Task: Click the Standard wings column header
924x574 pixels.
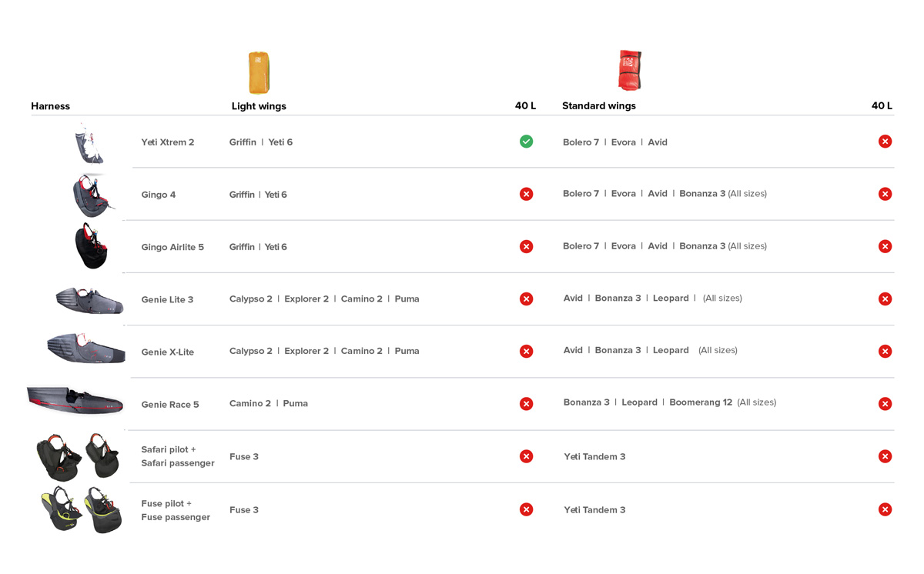Action: tap(599, 106)
